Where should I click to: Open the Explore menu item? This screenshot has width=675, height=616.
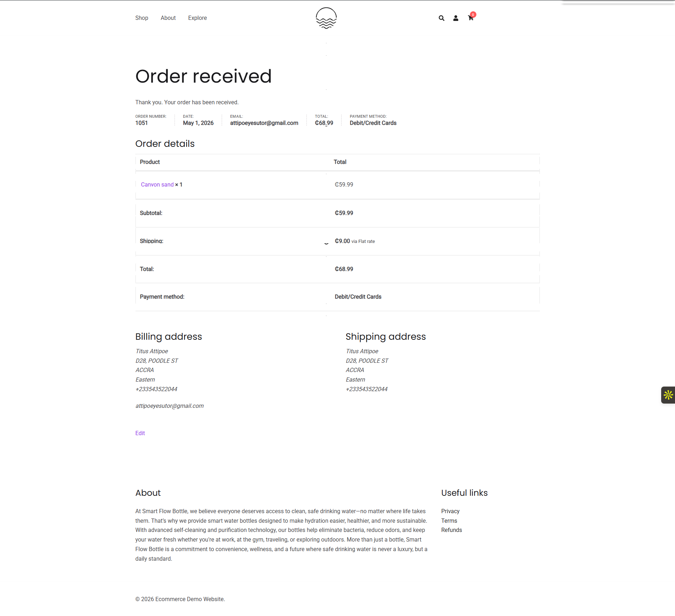click(198, 18)
